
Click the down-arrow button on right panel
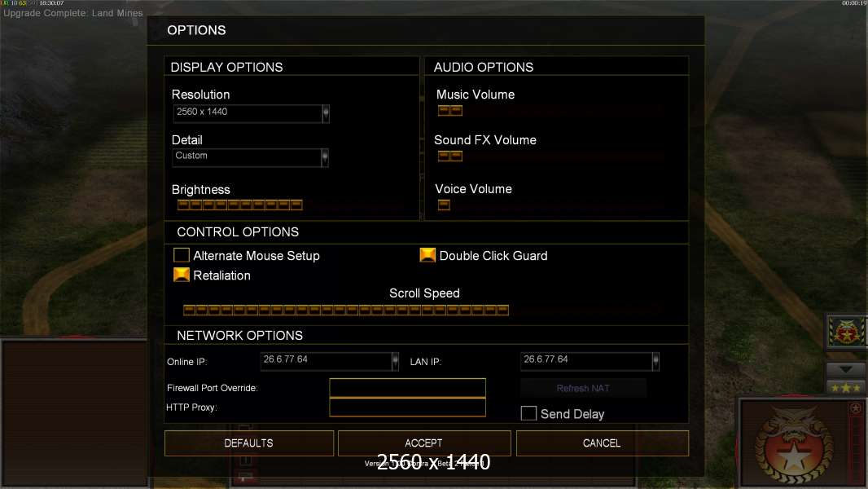[x=846, y=369]
